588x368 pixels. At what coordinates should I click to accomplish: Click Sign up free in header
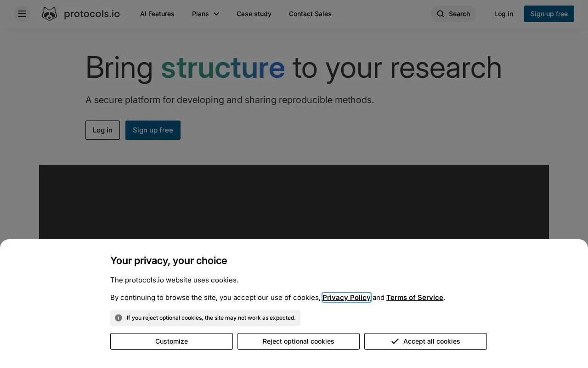point(549,14)
